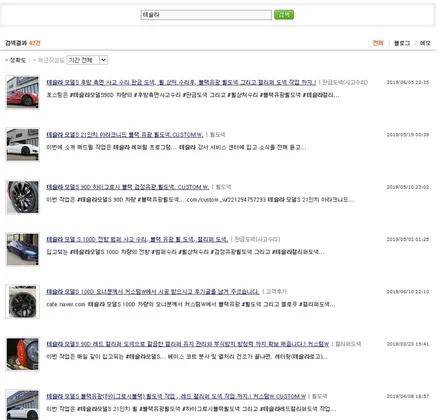Open the 모델S 100D 오너분께서 review post title

point(153,292)
